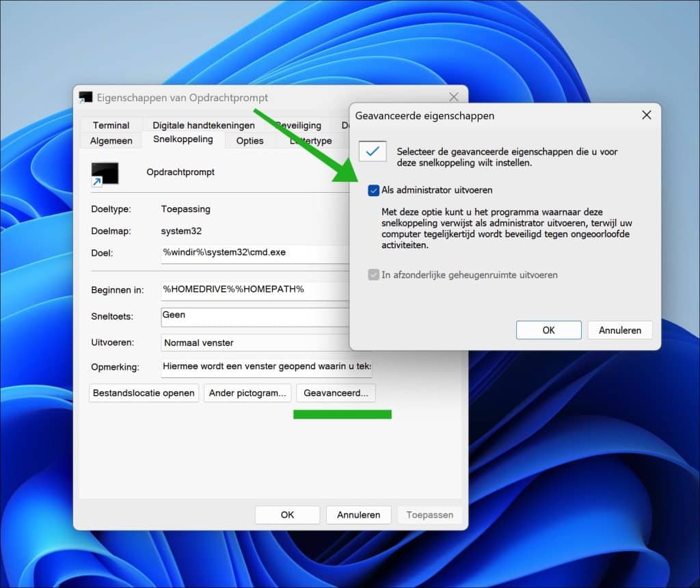Close the Eigenschappen van Opdrachtprompt window
700x588 pixels.
tap(453, 97)
